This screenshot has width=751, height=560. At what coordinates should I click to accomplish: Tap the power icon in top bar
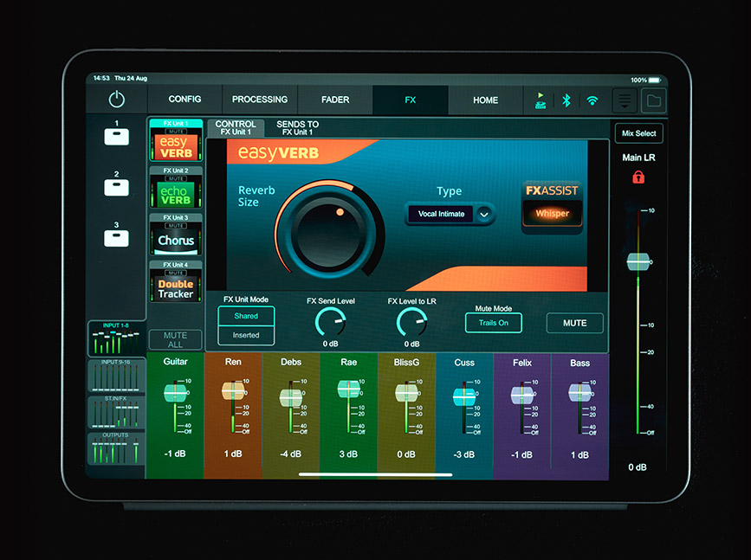click(x=117, y=100)
